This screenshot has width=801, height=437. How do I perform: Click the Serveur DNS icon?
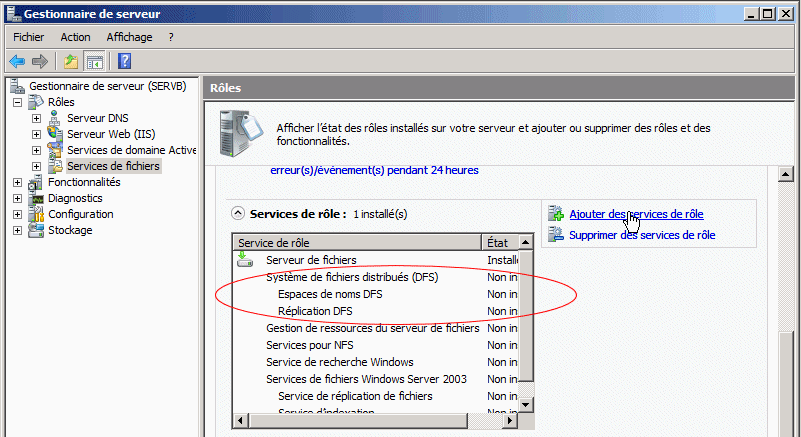tap(55, 118)
